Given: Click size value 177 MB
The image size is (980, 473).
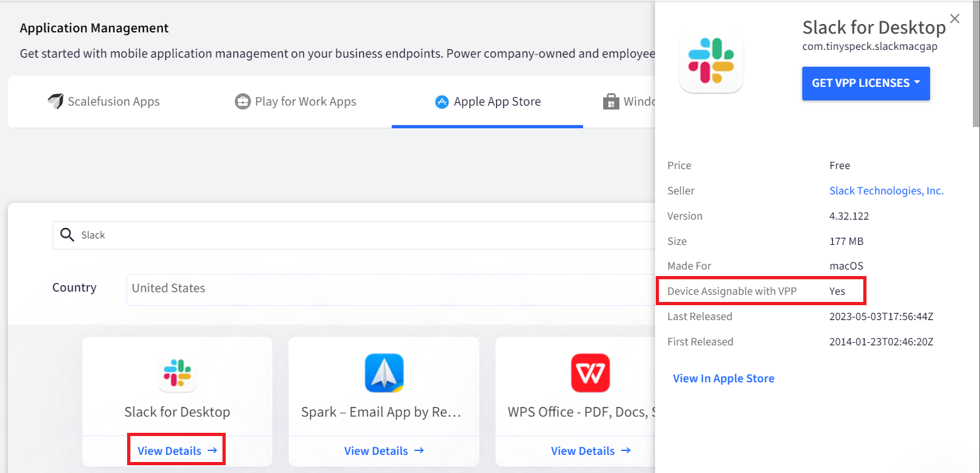Looking at the screenshot, I should 846,241.
